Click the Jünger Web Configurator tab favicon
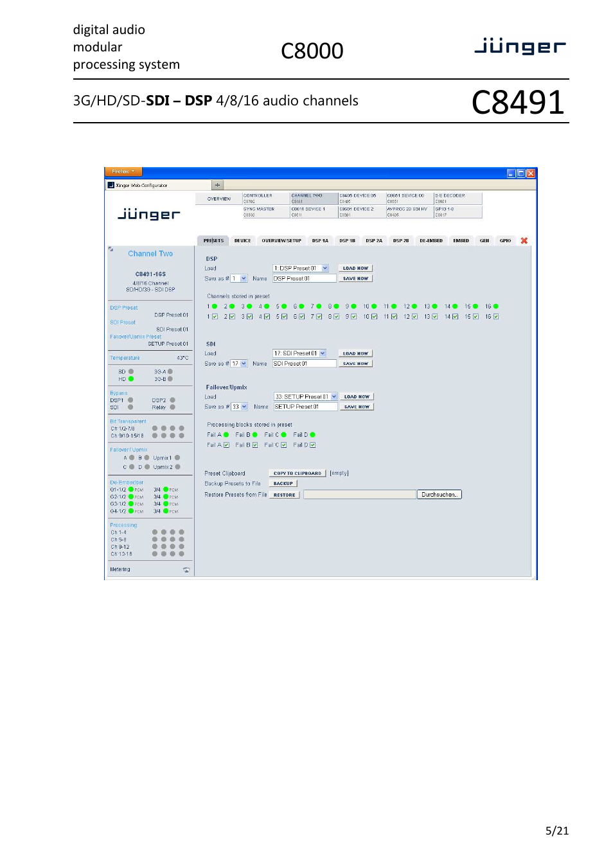The image size is (613, 868). 111,185
